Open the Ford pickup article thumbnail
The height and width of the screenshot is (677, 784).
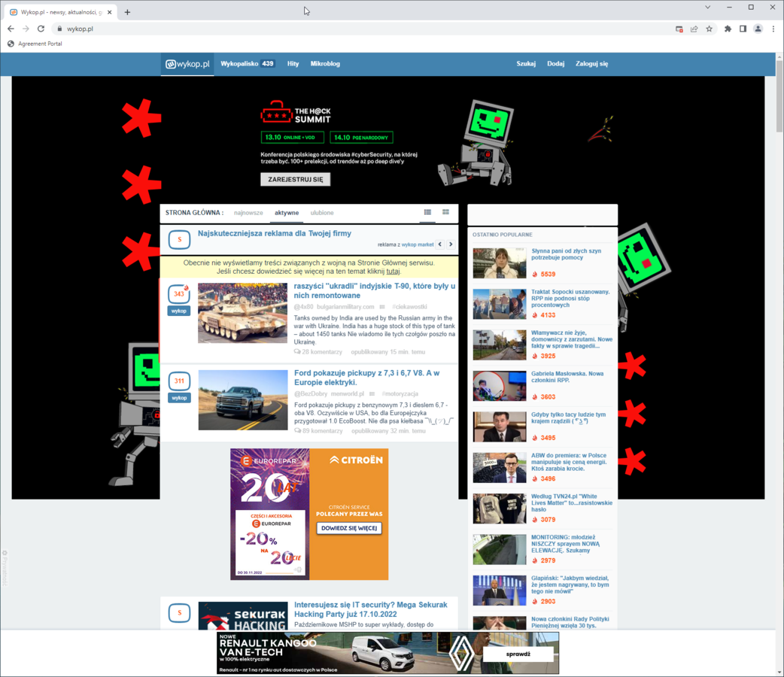click(243, 400)
